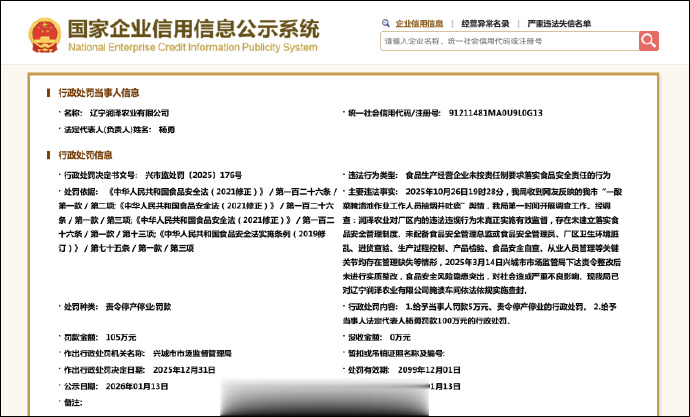Click the 法定代表人(负责人)姓名 label
The width and height of the screenshot is (690, 417).
107,130
